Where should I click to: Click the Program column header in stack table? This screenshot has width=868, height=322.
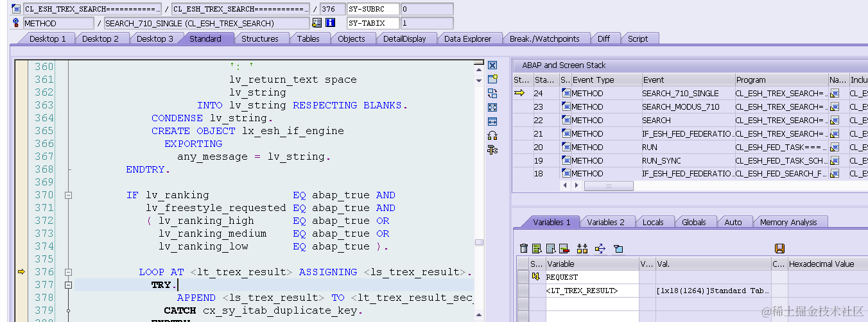[781, 80]
